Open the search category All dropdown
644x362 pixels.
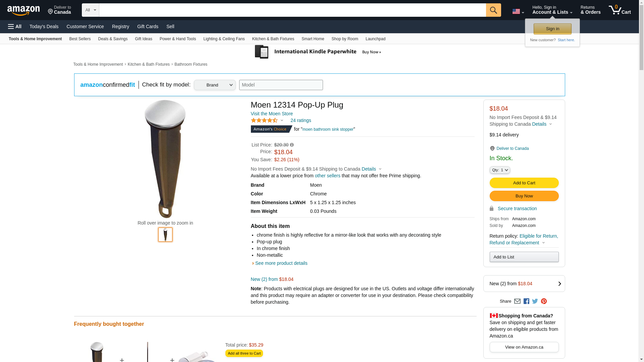point(91,10)
